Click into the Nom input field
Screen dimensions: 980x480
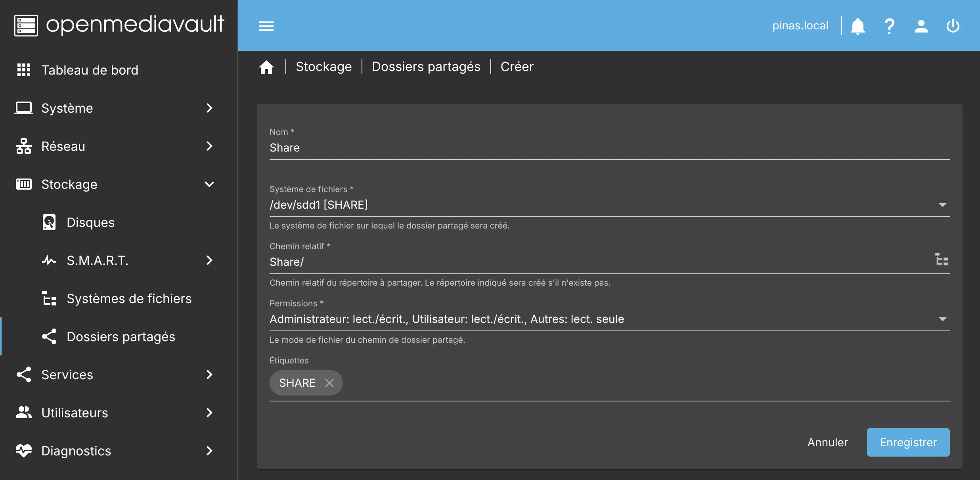pyautogui.click(x=609, y=148)
